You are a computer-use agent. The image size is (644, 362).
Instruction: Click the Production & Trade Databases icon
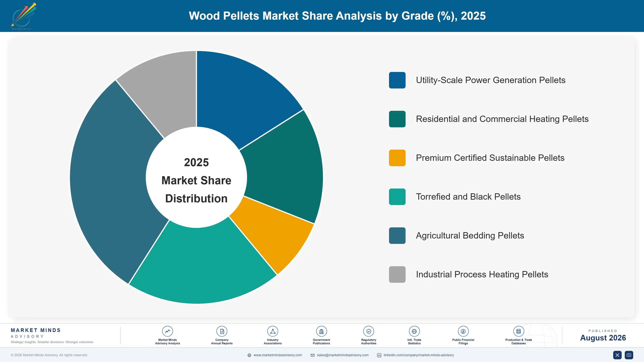[x=518, y=331]
